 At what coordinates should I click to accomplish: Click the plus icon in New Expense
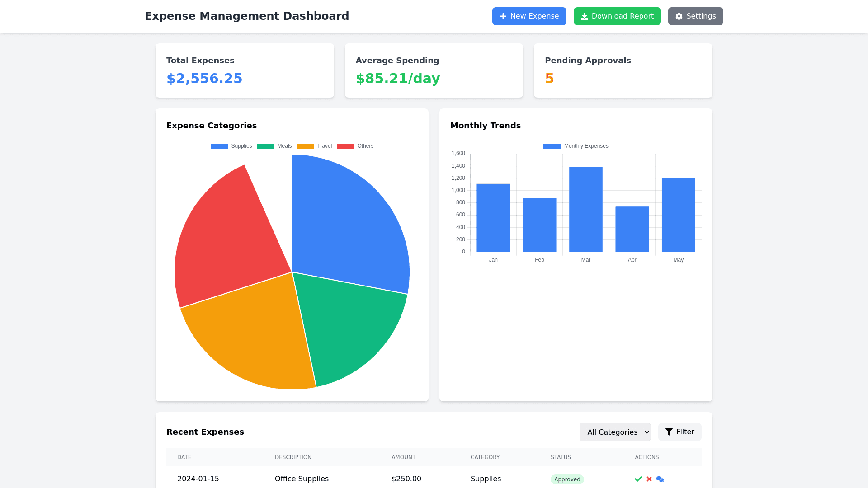pos(503,16)
